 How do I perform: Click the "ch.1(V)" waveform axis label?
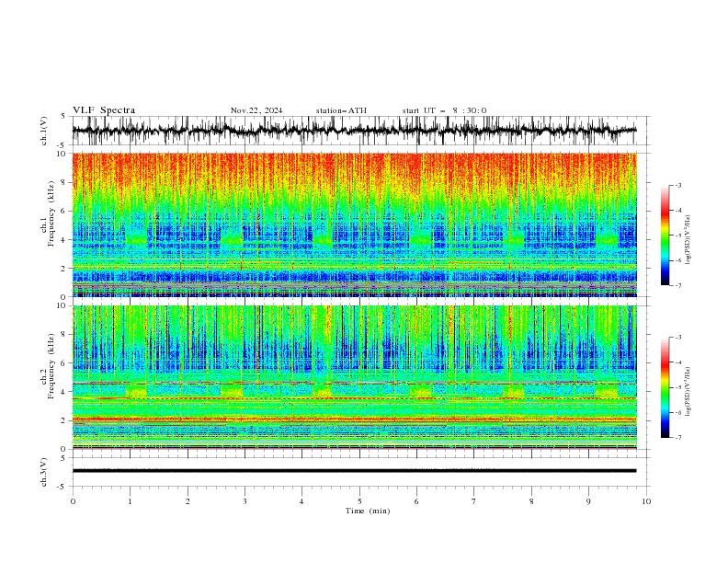tap(44, 131)
